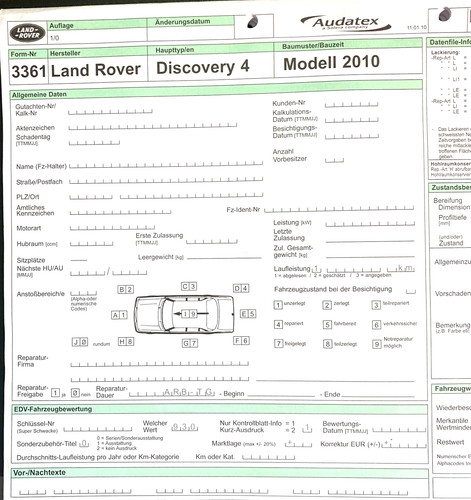Click form number 3361

click(29, 71)
